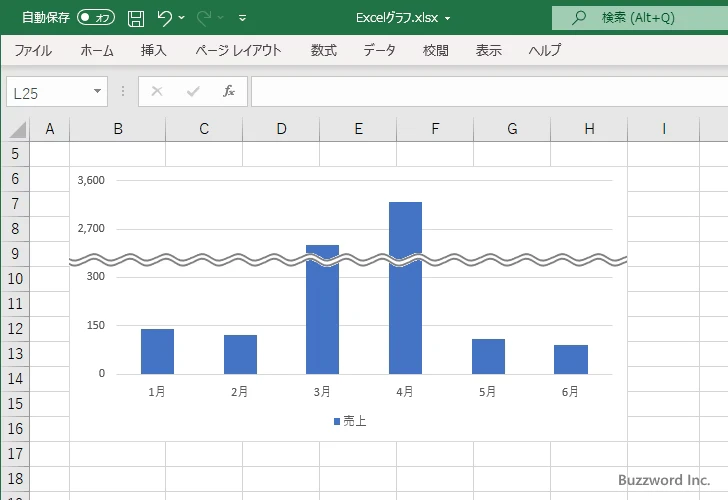Switch to the データ tab
The image size is (728, 500).
[x=379, y=50]
